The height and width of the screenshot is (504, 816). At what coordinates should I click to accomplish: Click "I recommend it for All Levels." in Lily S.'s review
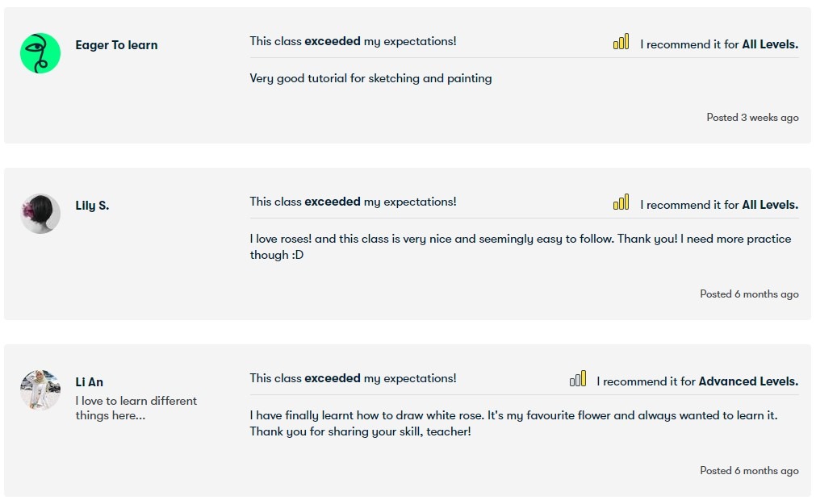pyautogui.click(x=719, y=205)
